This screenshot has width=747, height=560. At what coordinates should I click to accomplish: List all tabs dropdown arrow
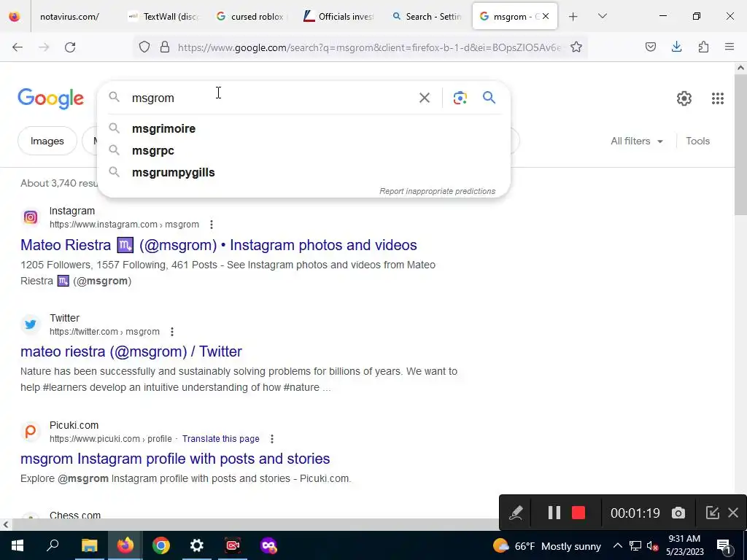[x=603, y=16]
